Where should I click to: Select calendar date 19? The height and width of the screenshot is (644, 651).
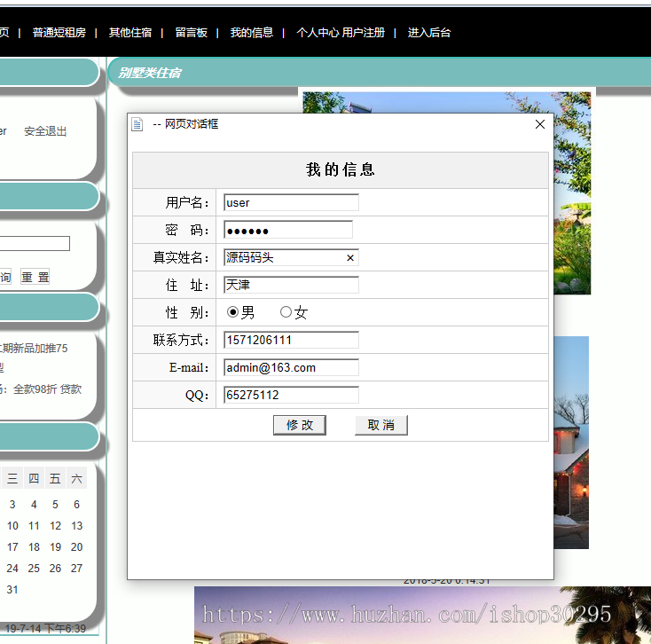(55, 546)
